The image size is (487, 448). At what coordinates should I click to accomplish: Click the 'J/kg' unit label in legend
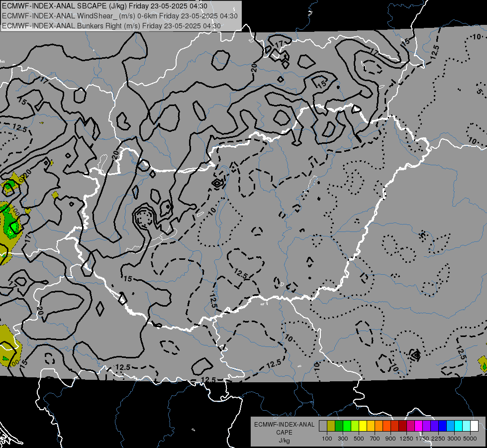click(284, 441)
